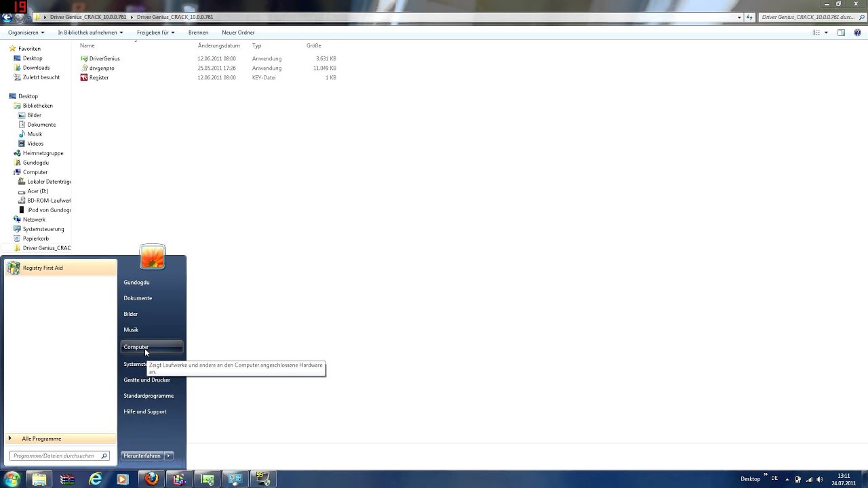
Task: Click the Registry First Aid program icon
Action: pos(14,268)
